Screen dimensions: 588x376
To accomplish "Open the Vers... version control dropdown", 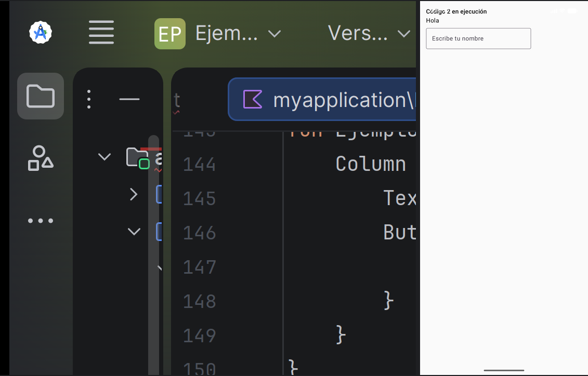I will 369,34.
